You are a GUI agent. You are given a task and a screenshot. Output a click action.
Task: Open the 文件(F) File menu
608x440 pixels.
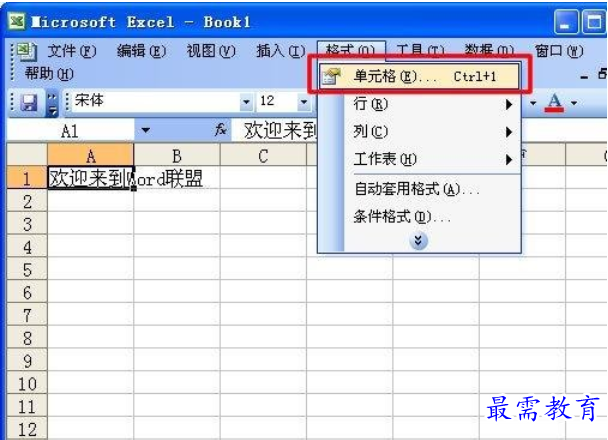pyautogui.click(x=72, y=51)
